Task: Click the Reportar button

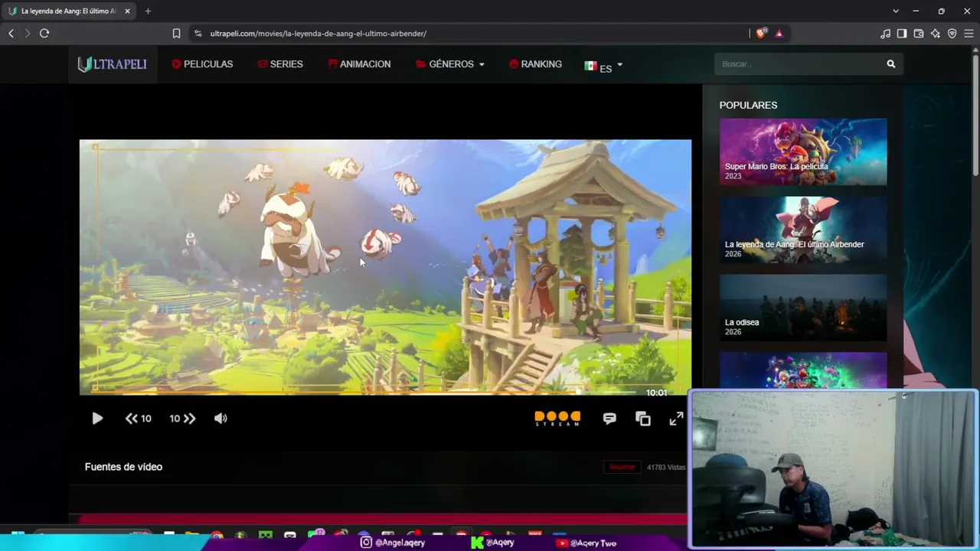Action: tap(622, 467)
